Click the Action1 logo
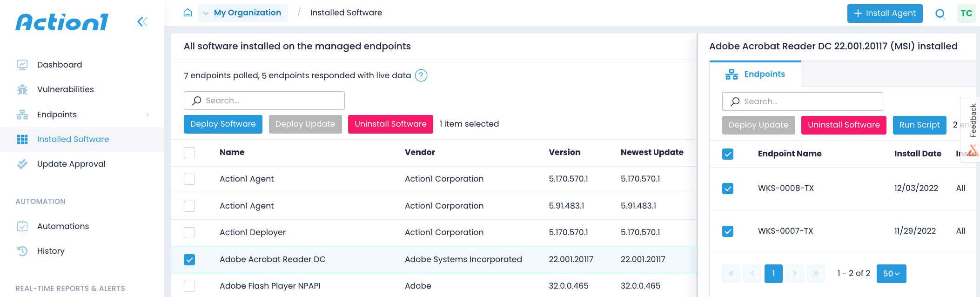Viewport: 980px width, 297px height. coord(62,22)
